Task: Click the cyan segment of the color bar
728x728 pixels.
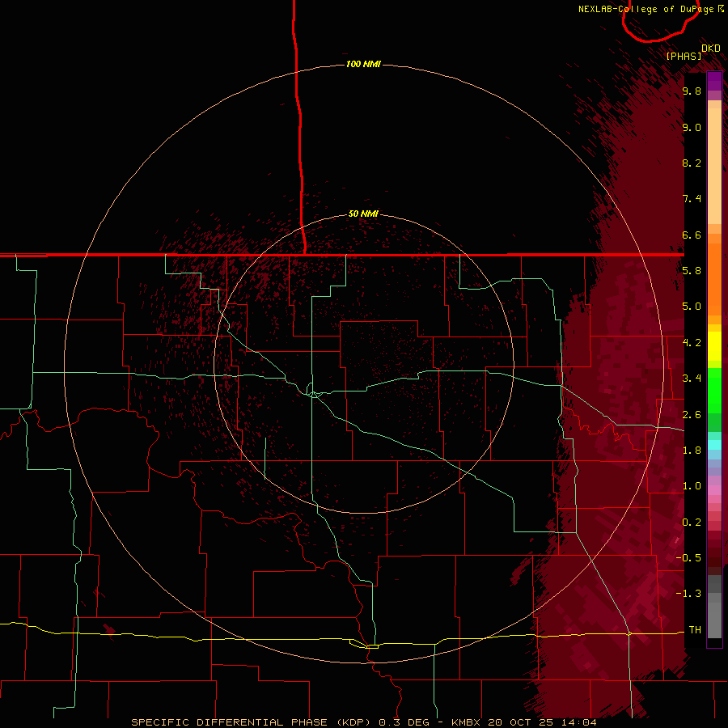Action: [714, 445]
